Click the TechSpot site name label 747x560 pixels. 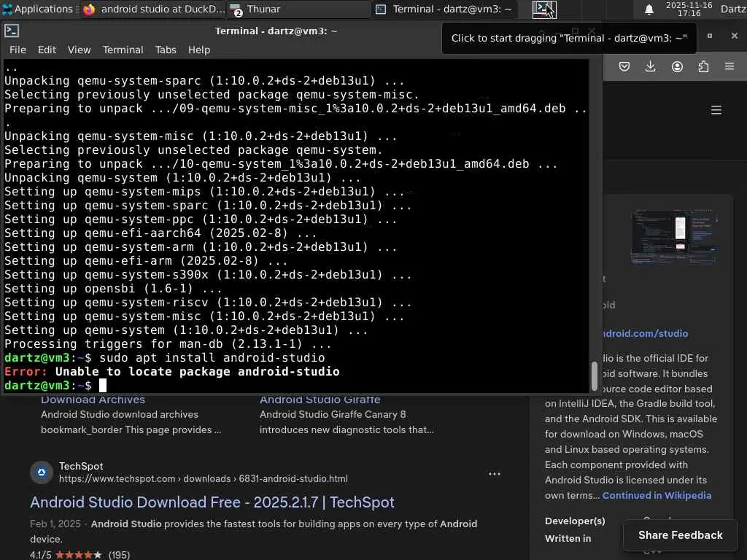pos(81,466)
